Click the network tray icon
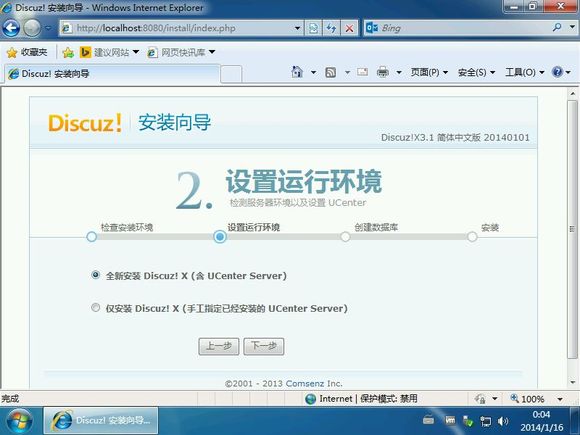Screen dimensions: 580x435 [x=485, y=421]
